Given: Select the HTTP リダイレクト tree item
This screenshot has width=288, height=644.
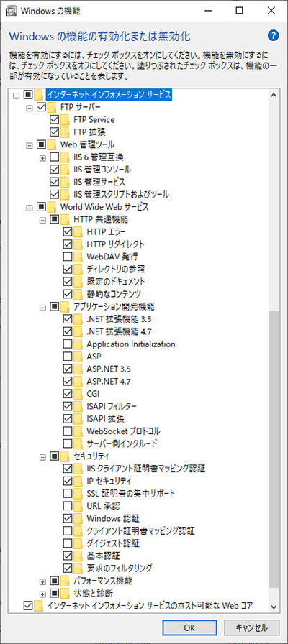Looking at the screenshot, I should click(x=116, y=244).
